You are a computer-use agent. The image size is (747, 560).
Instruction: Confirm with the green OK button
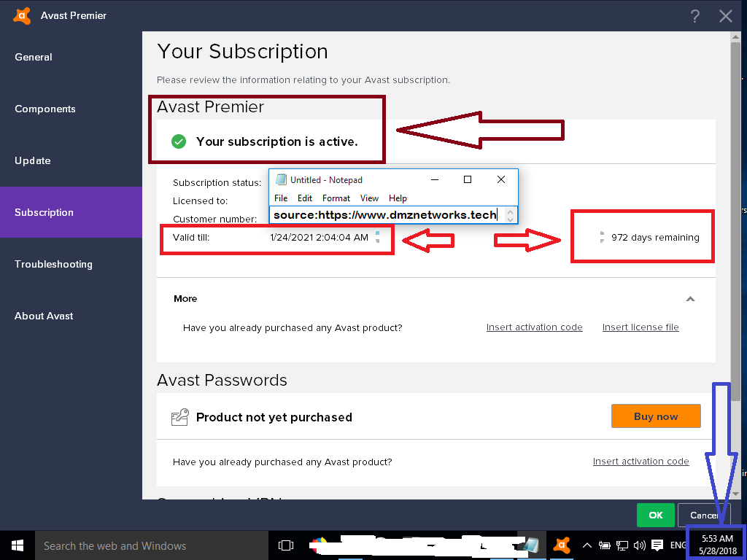coord(656,516)
